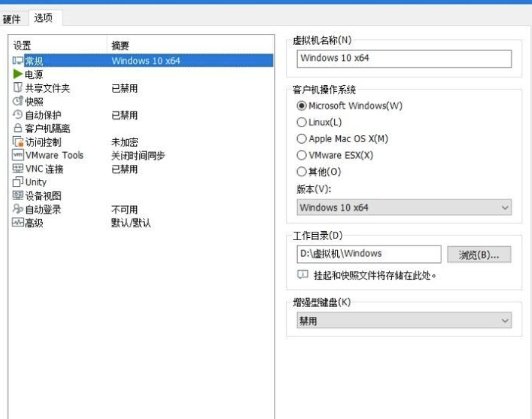Open the 版本(V) Windows 10 x64 dropdown
Image resolution: width=532 pixels, height=419 pixels.
404,207
